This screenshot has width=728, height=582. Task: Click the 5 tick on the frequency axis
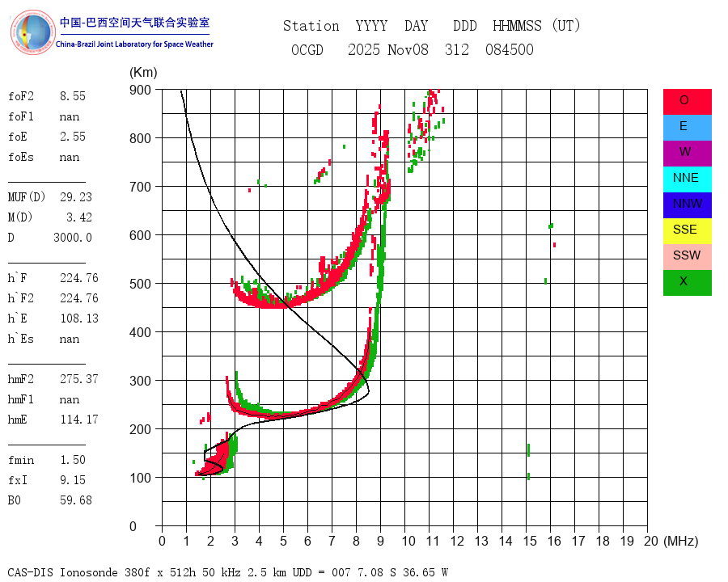283,541
